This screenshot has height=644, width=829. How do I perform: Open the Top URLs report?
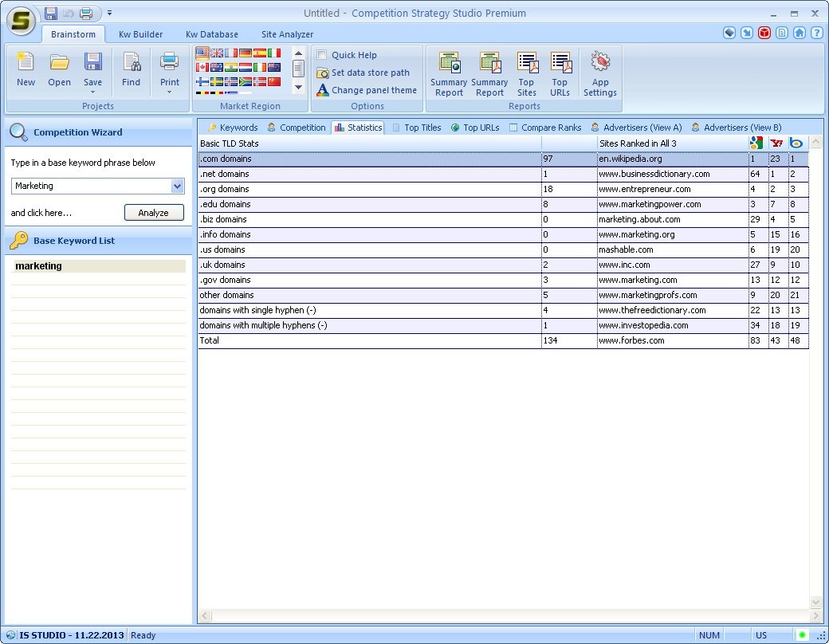pyautogui.click(x=560, y=72)
